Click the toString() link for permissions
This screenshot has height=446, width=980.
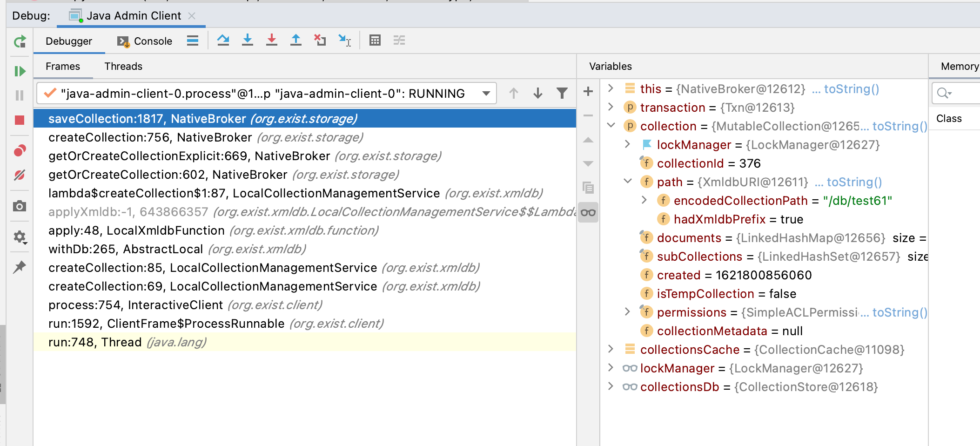[900, 312]
